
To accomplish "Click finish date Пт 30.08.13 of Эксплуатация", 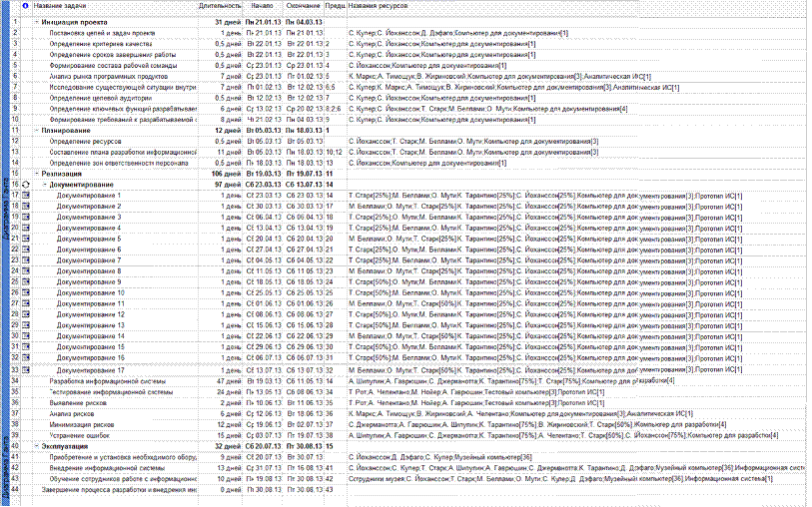I will pyautogui.click(x=304, y=446).
